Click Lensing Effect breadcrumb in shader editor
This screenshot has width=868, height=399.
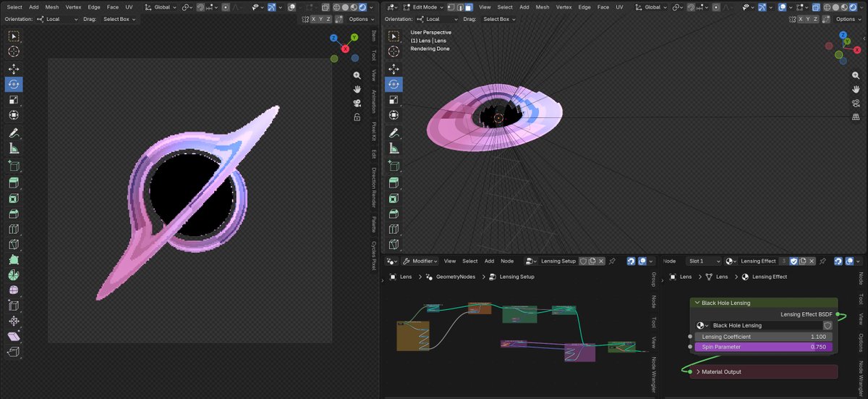point(770,277)
